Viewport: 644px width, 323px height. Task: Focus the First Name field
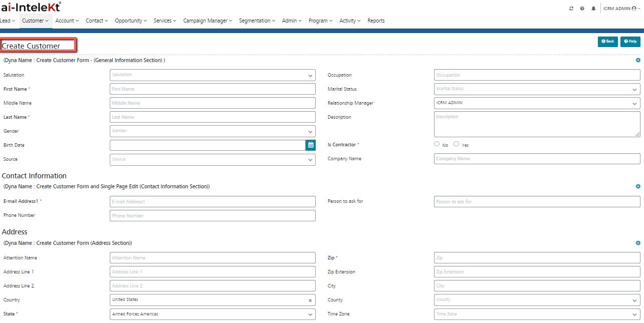pos(212,89)
